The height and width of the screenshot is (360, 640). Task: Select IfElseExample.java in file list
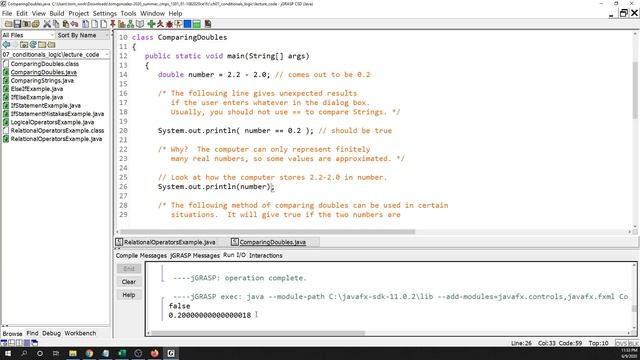coord(37,97)
